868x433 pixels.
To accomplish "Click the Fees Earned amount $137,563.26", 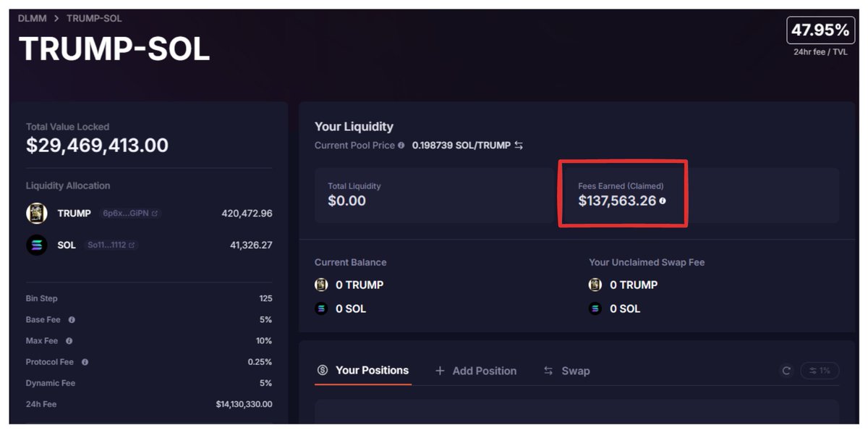I will tap(617, 201).
